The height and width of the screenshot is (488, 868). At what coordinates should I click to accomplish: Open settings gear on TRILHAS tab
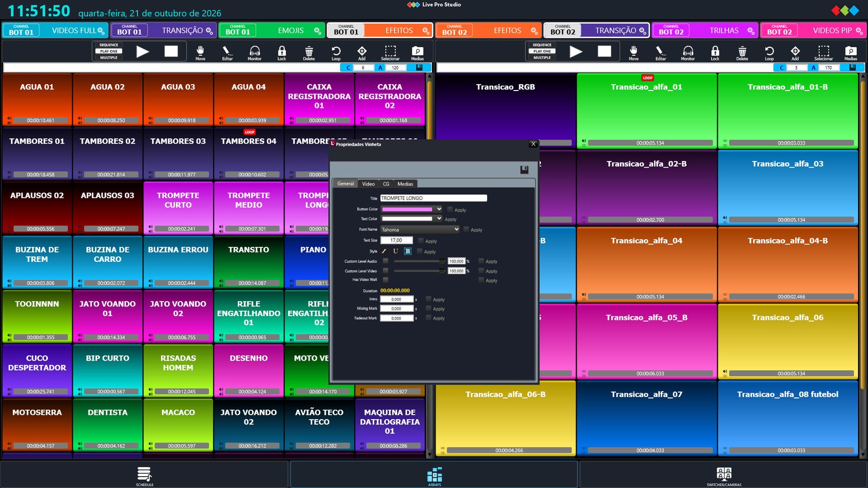coord(751,31)
